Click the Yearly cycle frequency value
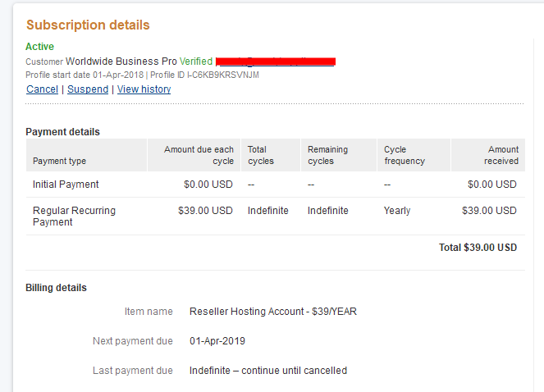544x392 pixels. (x=397, y=211)
